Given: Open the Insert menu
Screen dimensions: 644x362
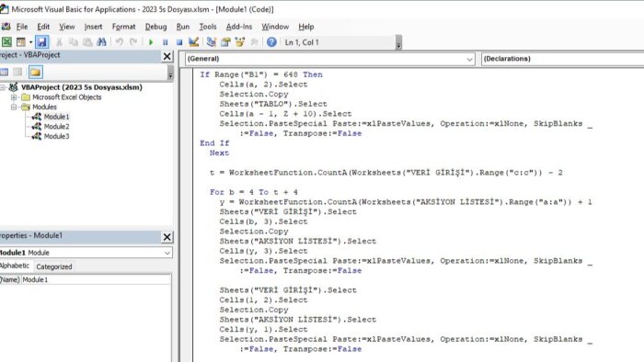Looking at the screenshot, I should point(93,27).
